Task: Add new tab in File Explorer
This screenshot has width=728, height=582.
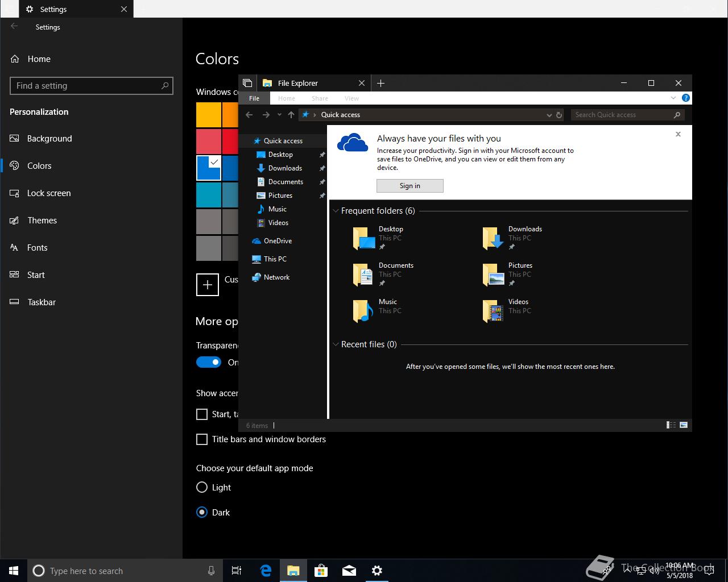Action: [381, 83]
